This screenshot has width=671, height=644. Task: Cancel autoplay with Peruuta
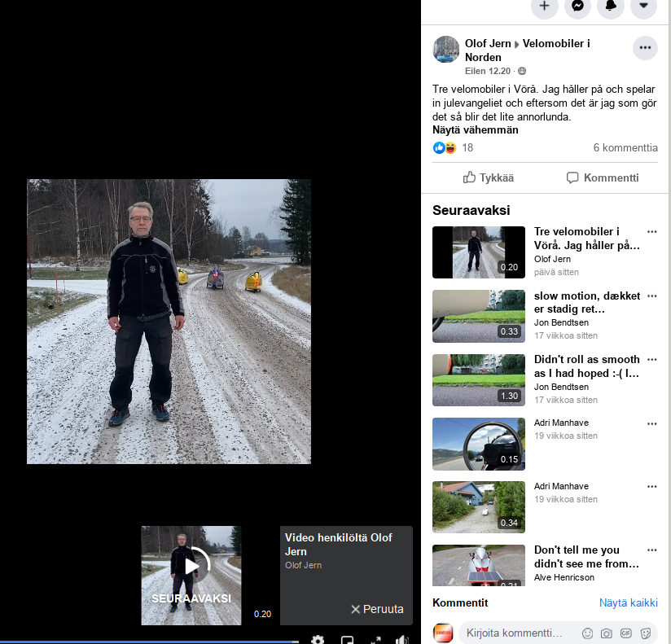coord(377,609)
